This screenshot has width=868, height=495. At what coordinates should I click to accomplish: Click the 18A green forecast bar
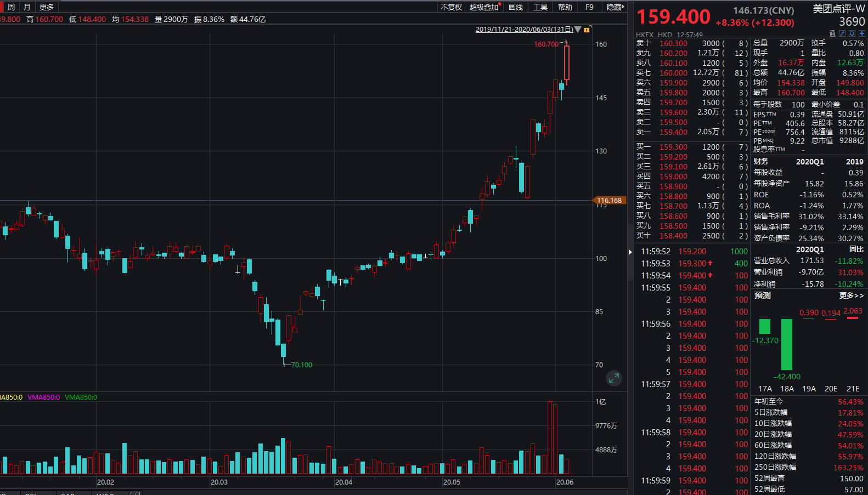click(x=787, y=344)
